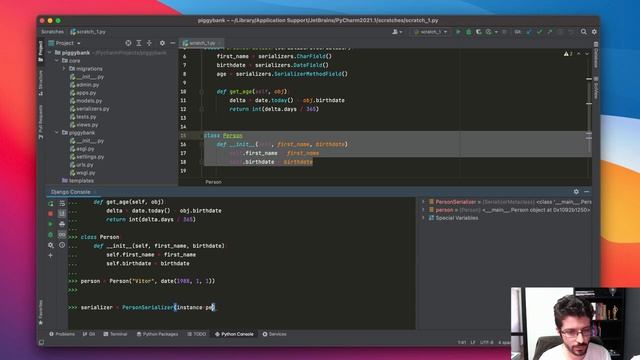
Task: Open models.py in project tree
Action: [86, 101]
